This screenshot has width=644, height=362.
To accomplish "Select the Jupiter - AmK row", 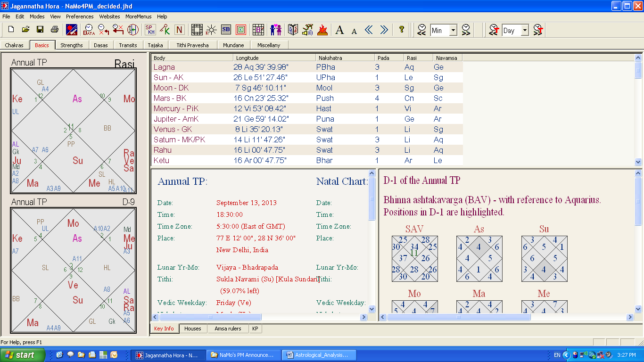I will [x=307, y=119].
